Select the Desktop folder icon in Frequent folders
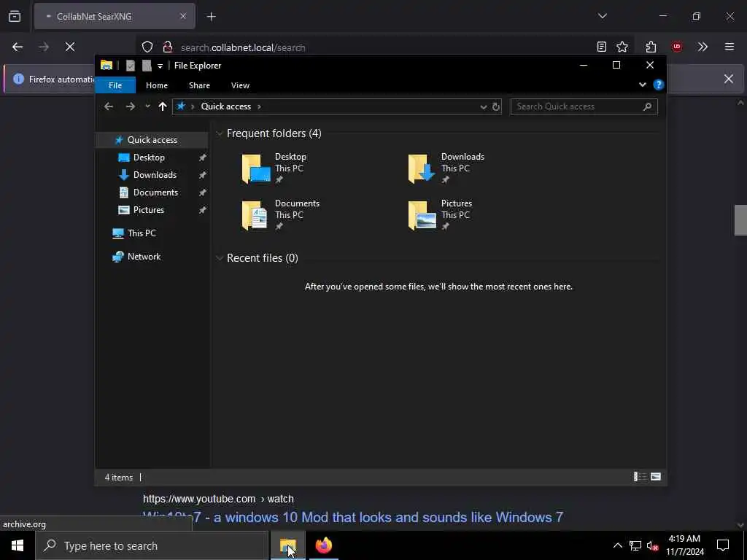The height and width of the screenshot is (560, 747). click(x=256, y=168)
